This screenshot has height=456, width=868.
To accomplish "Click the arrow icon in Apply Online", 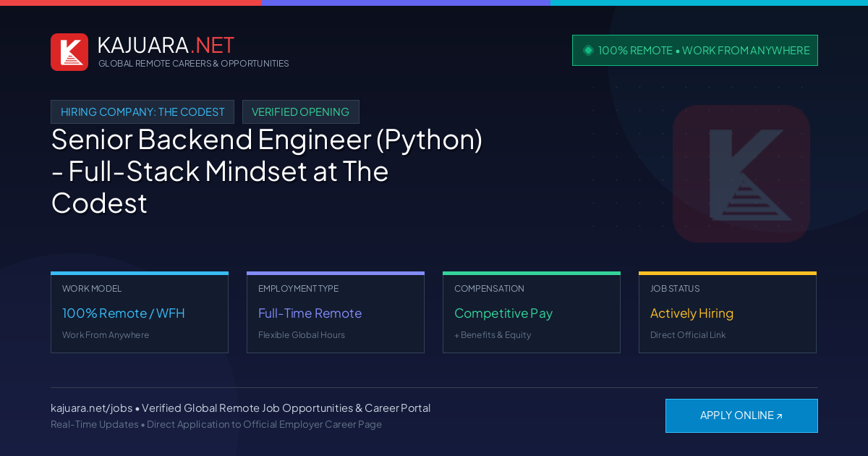I will pos(779,416).
